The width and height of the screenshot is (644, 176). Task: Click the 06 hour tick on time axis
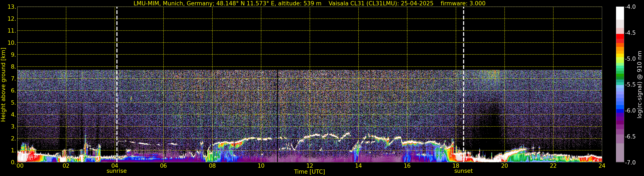[x=163, y=166]
